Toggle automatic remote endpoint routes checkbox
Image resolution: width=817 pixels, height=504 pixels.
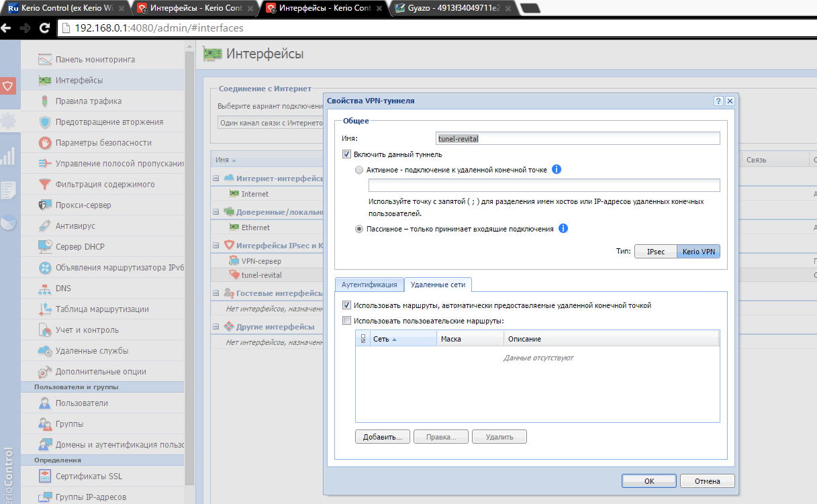point(346,305)
